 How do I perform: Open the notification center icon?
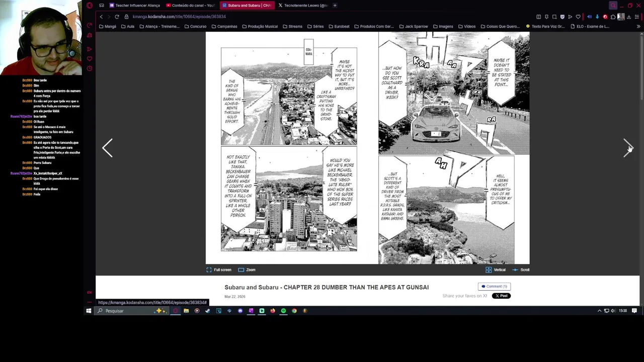(634, 311)
